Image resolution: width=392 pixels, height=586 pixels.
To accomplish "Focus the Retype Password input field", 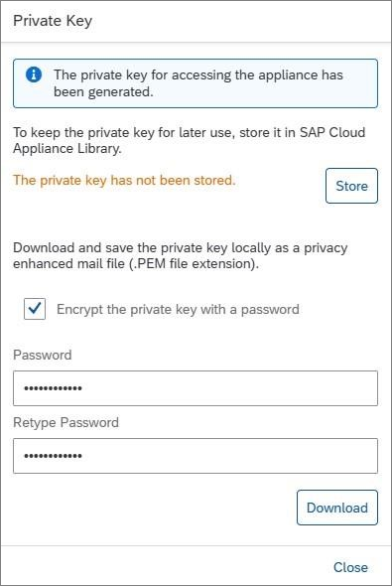I will tap(196, 456).
